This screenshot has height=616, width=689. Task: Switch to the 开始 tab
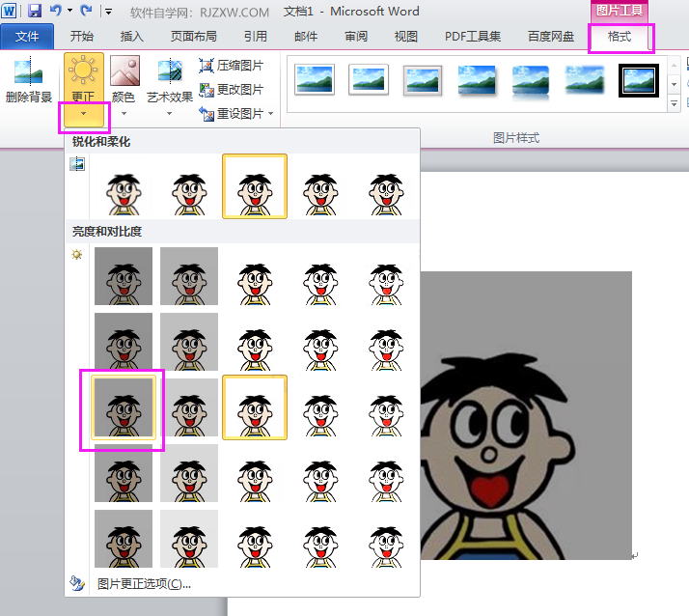click(82, 37)
